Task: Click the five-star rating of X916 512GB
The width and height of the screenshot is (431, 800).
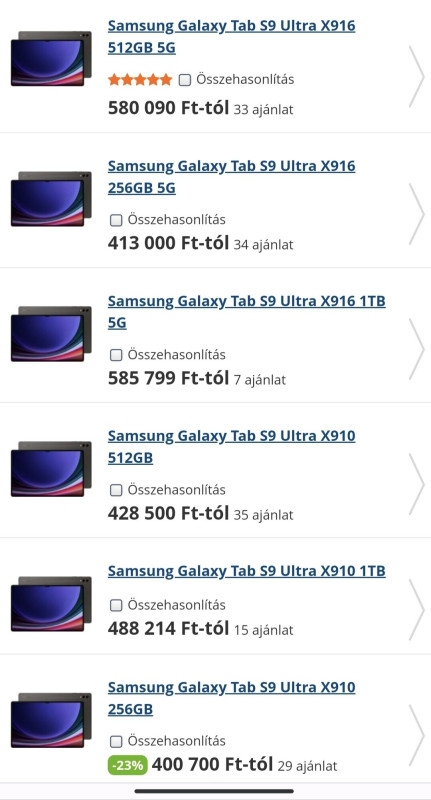Action: click(x=140, y=80)
